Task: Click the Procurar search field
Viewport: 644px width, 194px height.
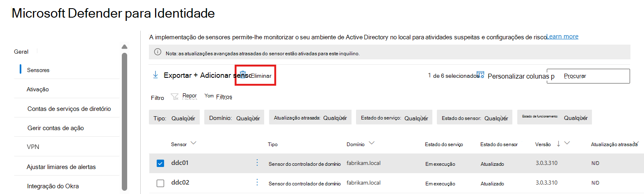Action: pos(588,76)
